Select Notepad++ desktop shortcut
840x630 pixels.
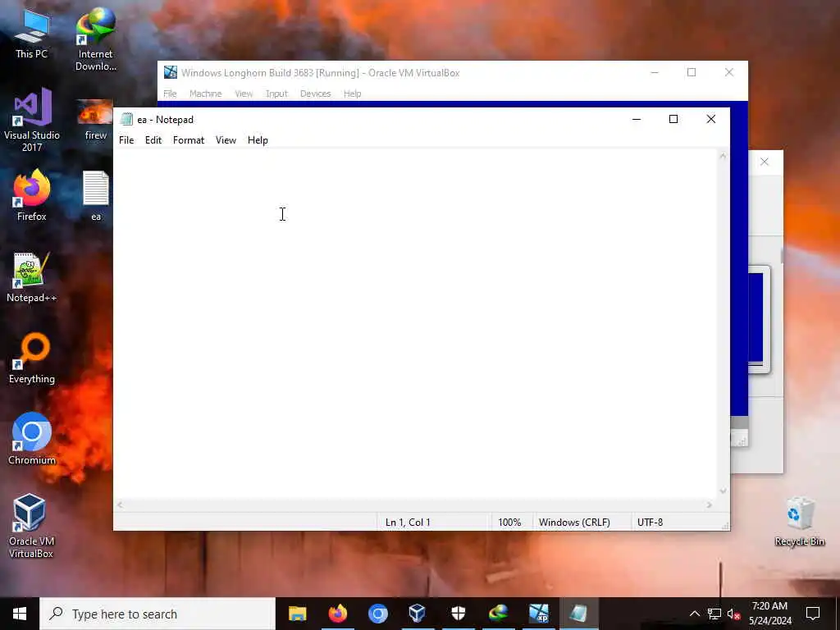pos(32,277)
